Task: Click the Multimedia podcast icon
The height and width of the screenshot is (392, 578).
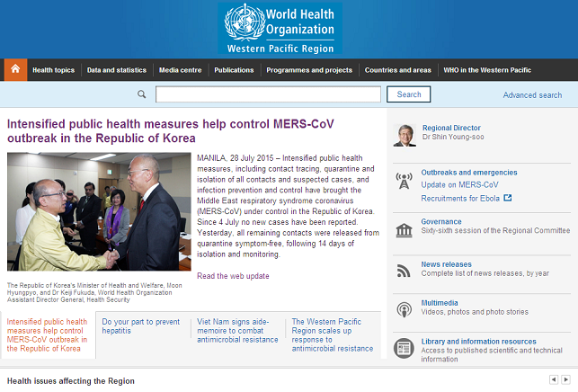Action: pyautogui.click(x=405, y=309)
